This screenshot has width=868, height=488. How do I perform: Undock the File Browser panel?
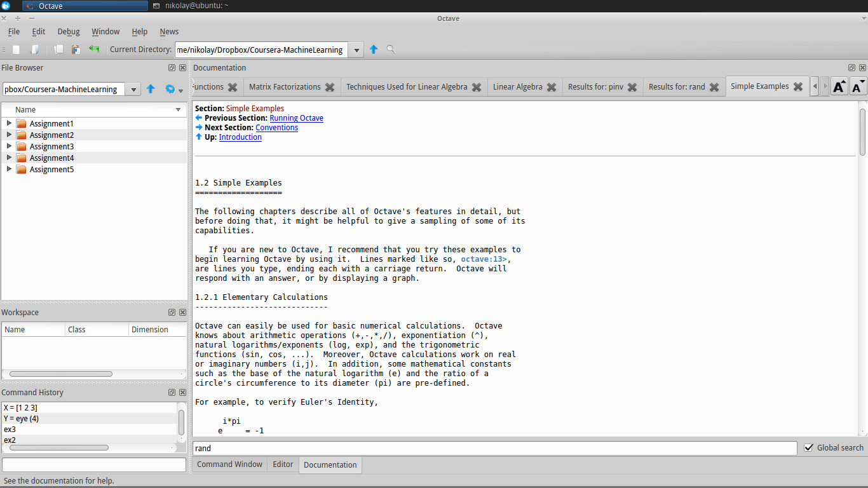[x=172, y=67]
